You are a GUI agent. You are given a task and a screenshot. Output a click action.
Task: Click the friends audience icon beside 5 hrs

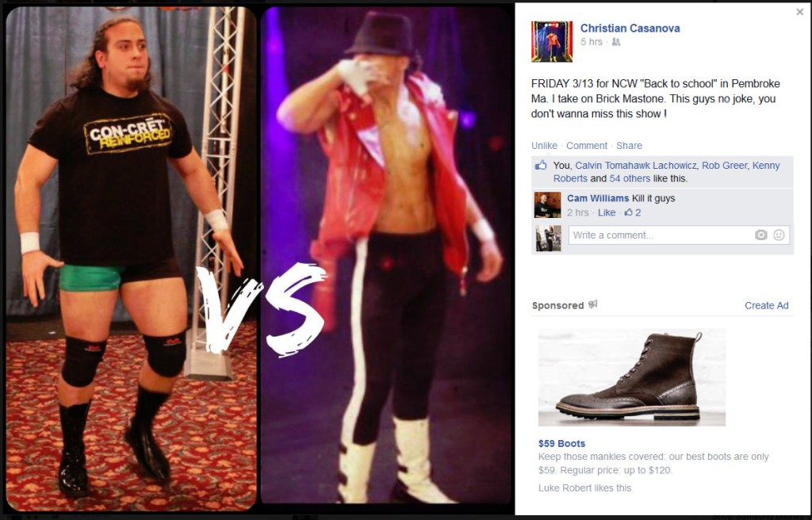tap(616, 42)
